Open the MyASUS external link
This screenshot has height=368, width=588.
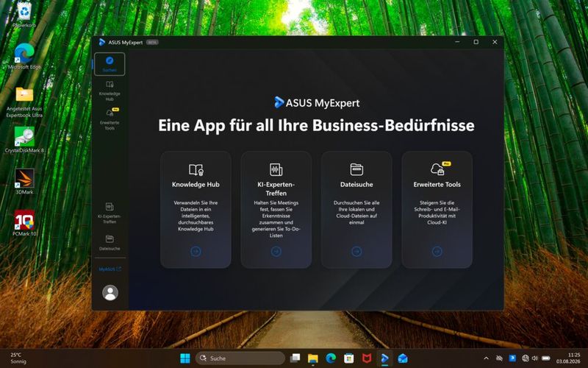[110, 269]
